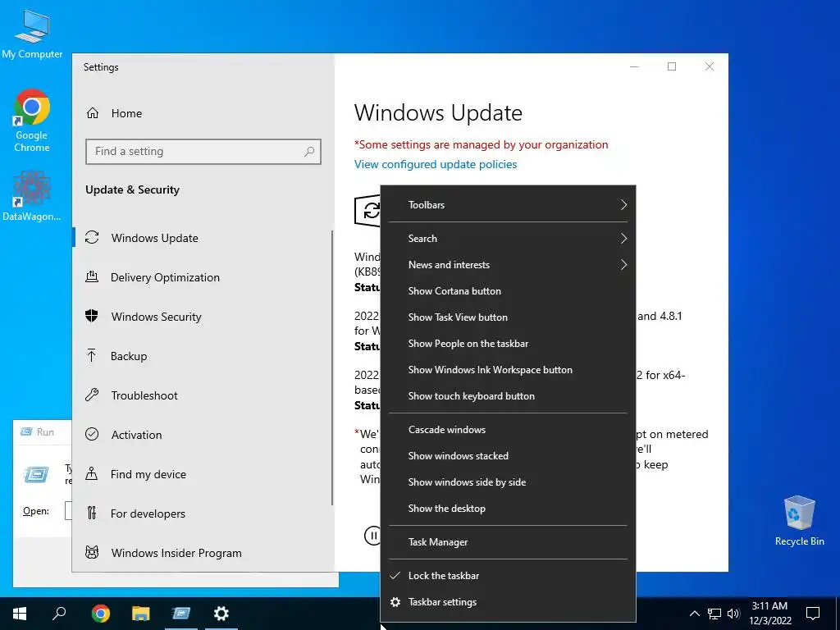Select the Windows Update sync icon in sidebar
Image resolution: width=840 pixels, height=630 pixels.
92,237
